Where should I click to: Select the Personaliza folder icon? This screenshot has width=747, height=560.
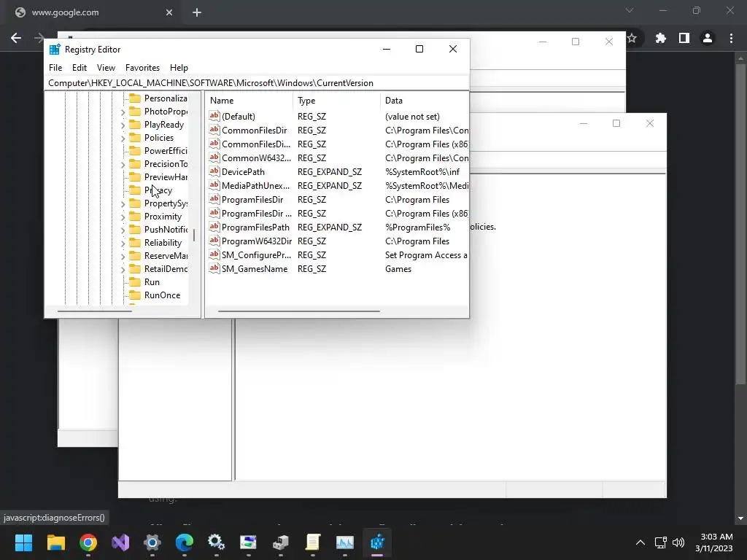click(x=135, y=98)
